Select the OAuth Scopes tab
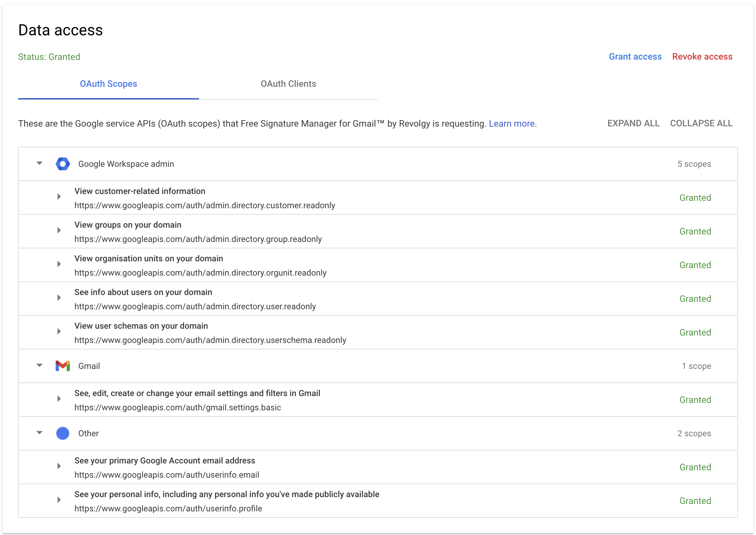Screen dimensions: 756x535 coord(108,84)
